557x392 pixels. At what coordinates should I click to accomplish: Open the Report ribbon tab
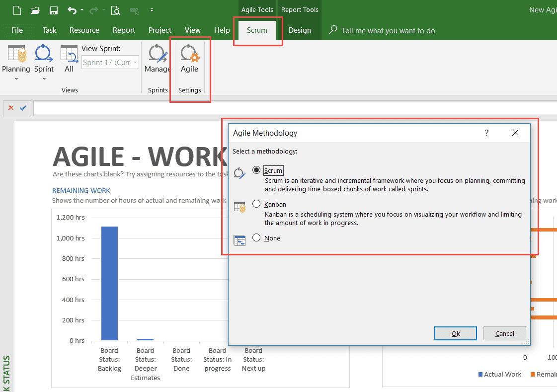coord(124,30)
